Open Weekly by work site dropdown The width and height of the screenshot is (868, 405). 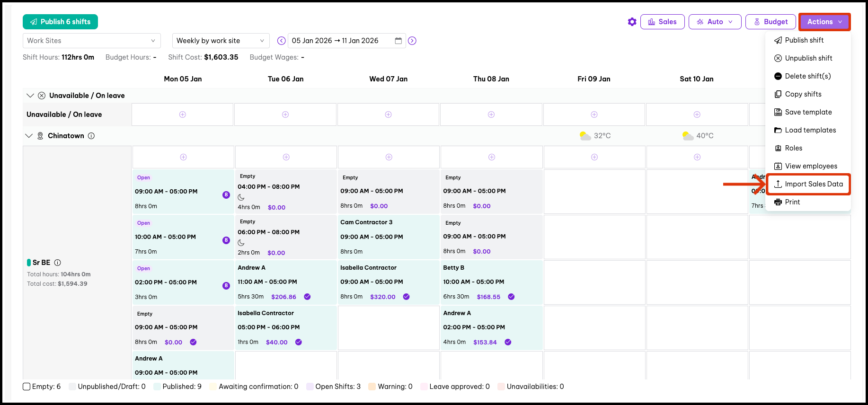pyautogui.click(x=221, y=41)
